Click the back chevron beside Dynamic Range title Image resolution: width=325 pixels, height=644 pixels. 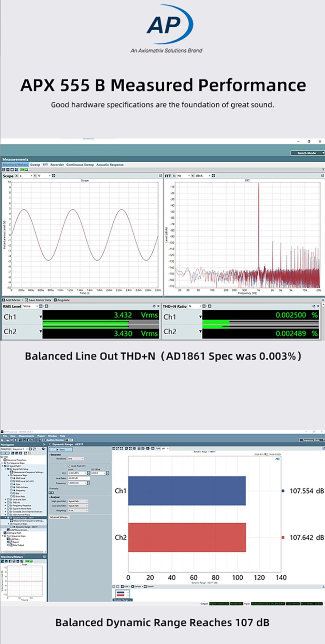[x=50, y=444]
